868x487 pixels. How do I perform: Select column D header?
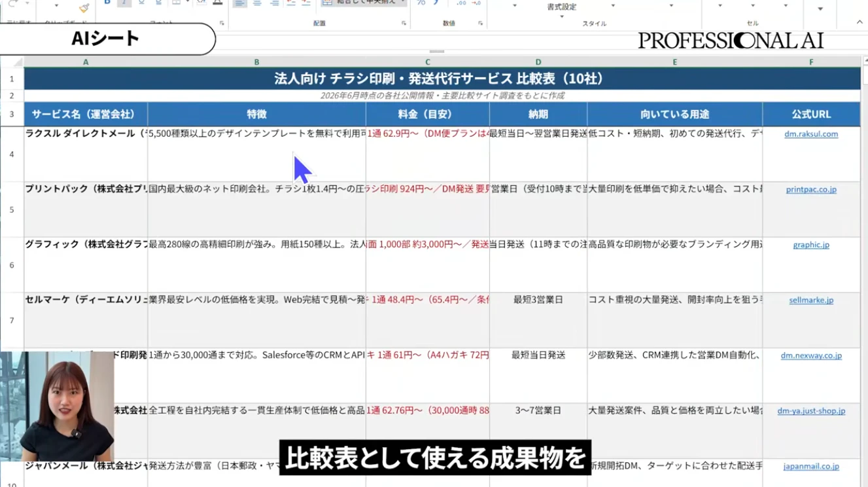(538, 62)
